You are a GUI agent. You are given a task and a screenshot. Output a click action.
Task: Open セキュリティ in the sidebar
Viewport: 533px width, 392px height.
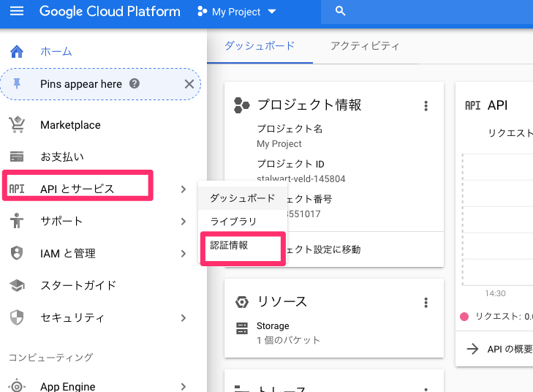click(72, 317)
